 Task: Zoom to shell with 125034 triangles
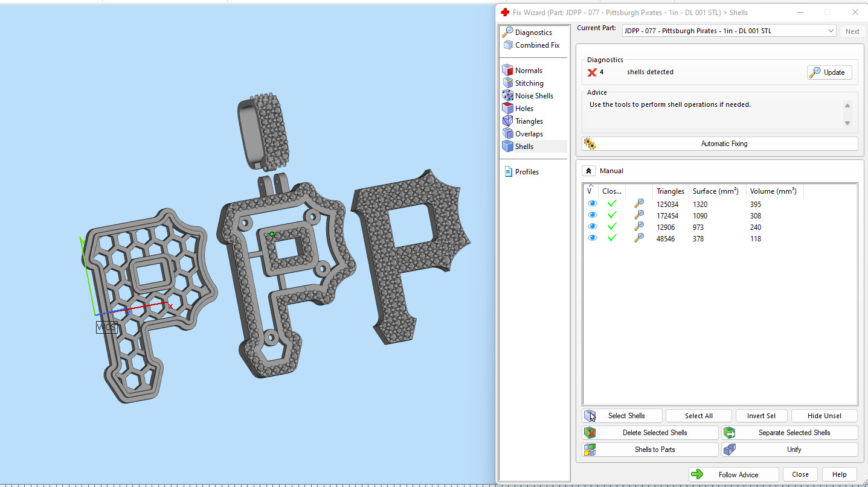(638, 204)
